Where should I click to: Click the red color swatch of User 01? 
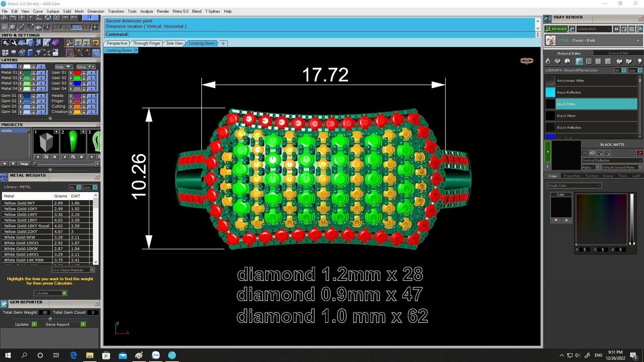(77, 72)
